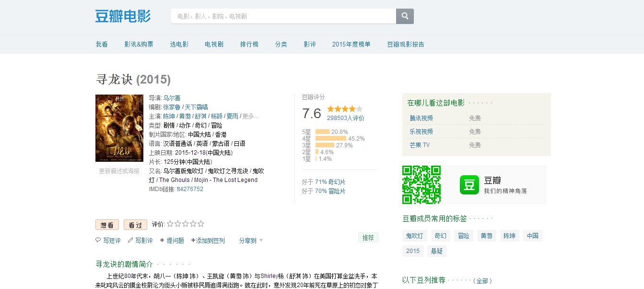Click the 豆瓣电影 site logo

pyautogui.click(x=123, y=16)
